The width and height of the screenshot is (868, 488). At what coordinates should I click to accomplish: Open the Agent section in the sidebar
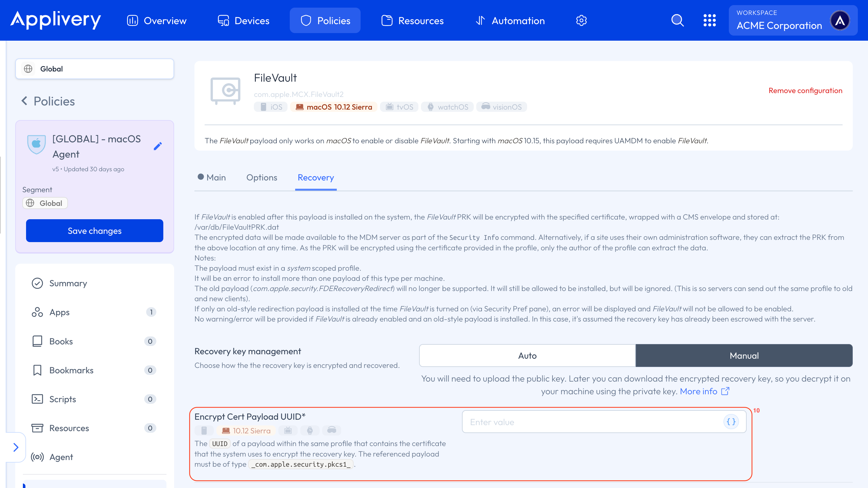click(x=61, y=457)
